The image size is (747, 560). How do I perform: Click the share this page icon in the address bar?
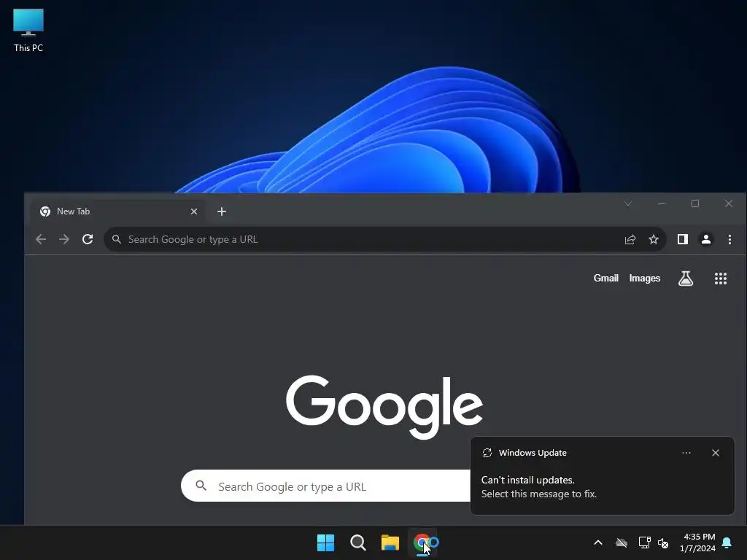[630, 239]
